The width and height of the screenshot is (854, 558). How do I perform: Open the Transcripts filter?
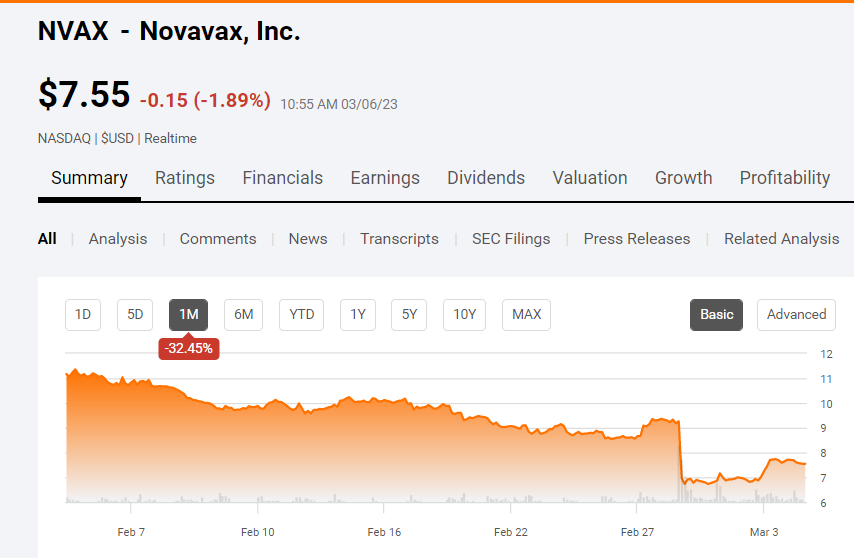(x=399, y=239)
